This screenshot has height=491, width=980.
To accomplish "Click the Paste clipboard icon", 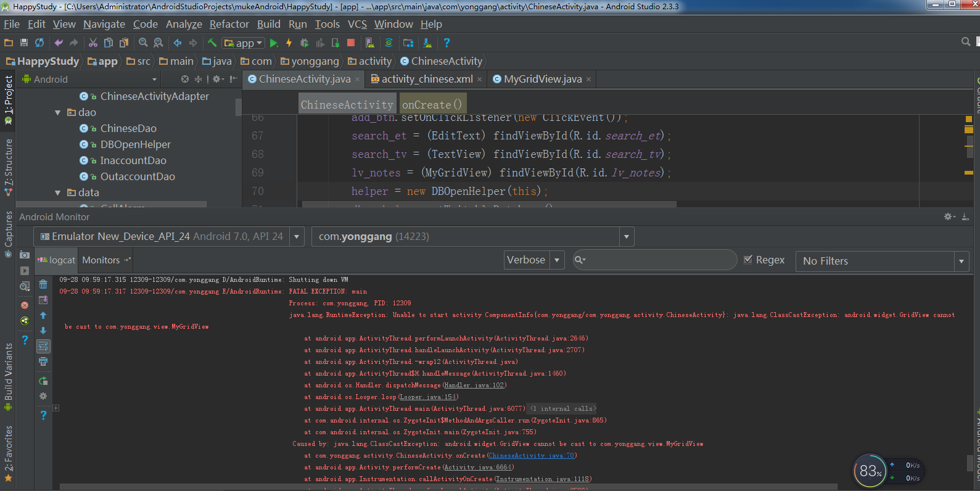I will 124,43.
